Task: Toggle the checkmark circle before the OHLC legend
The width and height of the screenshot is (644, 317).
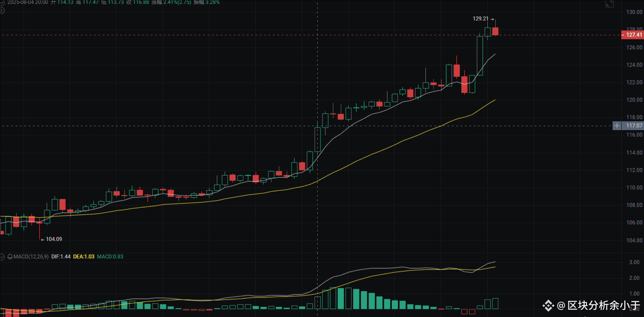Action: [3, 3]
